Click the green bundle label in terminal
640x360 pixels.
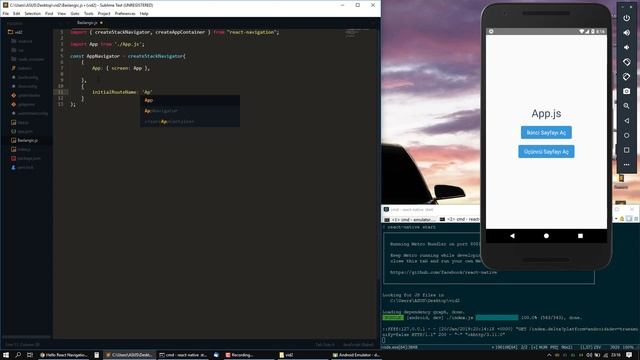pyautogui.click(x=393, y=318)
